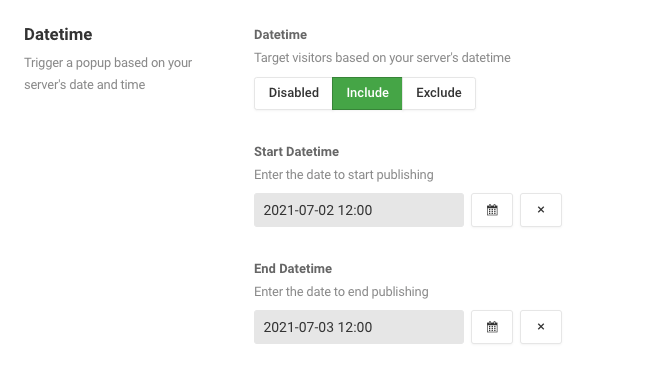This screenshot has width=648, height=371.
Task: Click the 2021-07-03 date in End field
Action: pos(298,327)
